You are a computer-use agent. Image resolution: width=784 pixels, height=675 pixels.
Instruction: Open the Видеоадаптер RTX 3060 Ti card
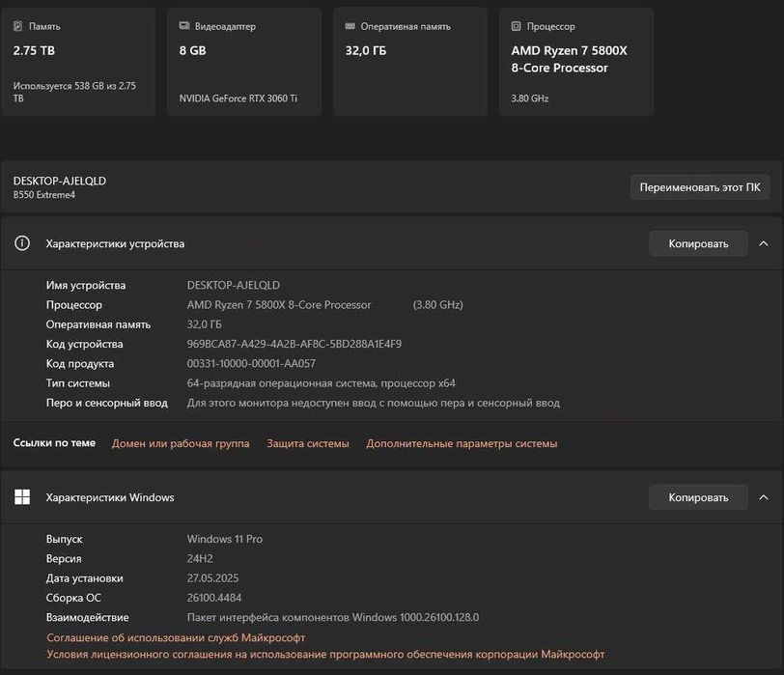(244, 62)
